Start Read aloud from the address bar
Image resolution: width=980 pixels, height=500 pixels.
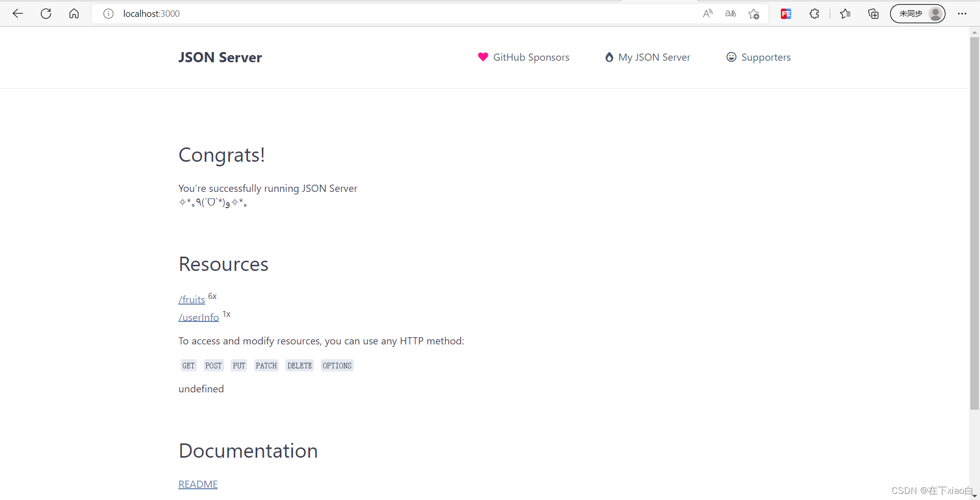tap(707, 14)
